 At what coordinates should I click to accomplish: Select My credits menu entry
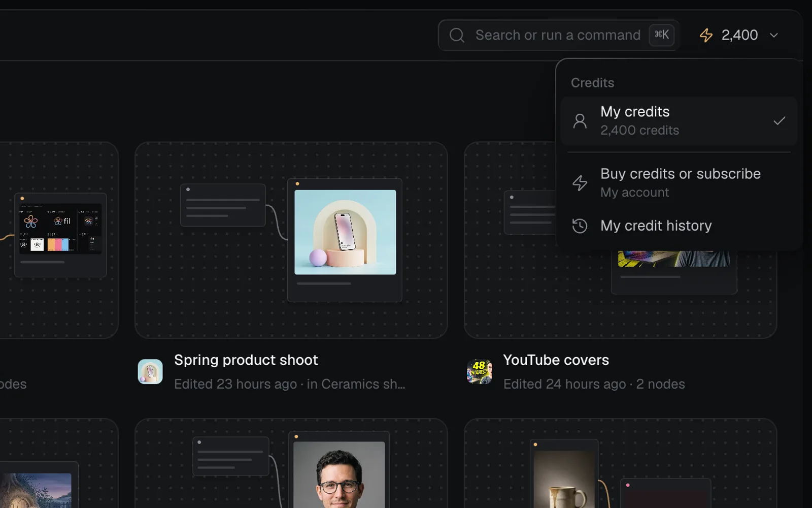click(679, 121)
